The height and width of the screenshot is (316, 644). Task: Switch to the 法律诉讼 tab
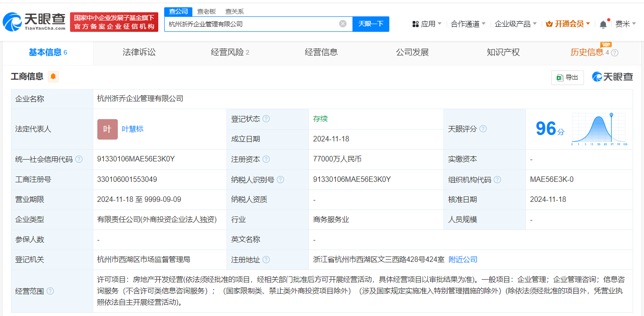tap(139, 52)
